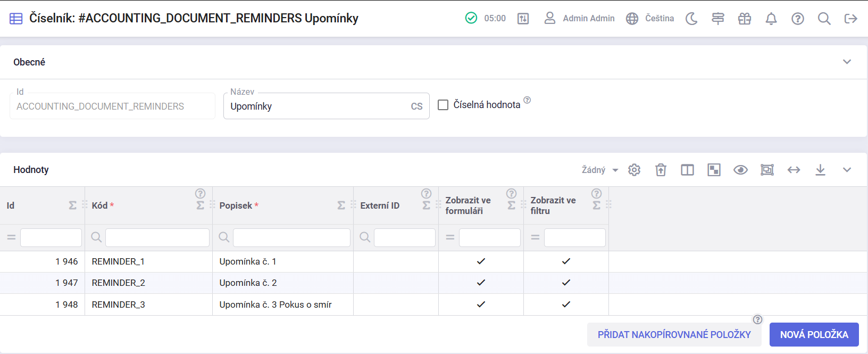Open column chooser icon

coord(688,170)
